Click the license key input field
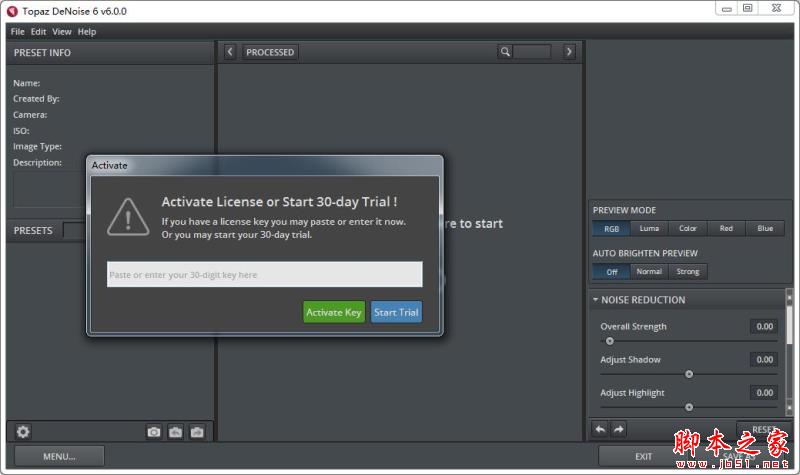This screenshot has width=800, height=475. click(x=265, y=274)
